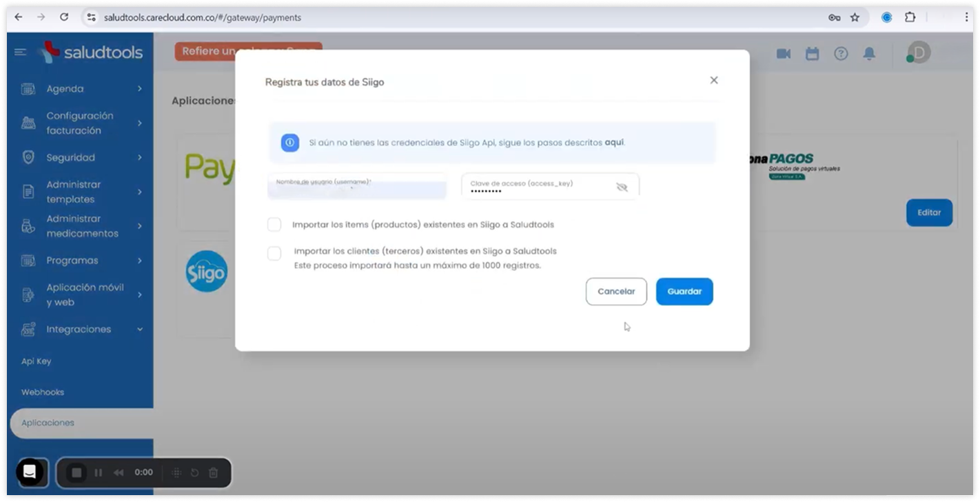Screen dimensions: 980x502
Task: Go forward in the browser
Action: pyautogui.click(x=41, y=17)
